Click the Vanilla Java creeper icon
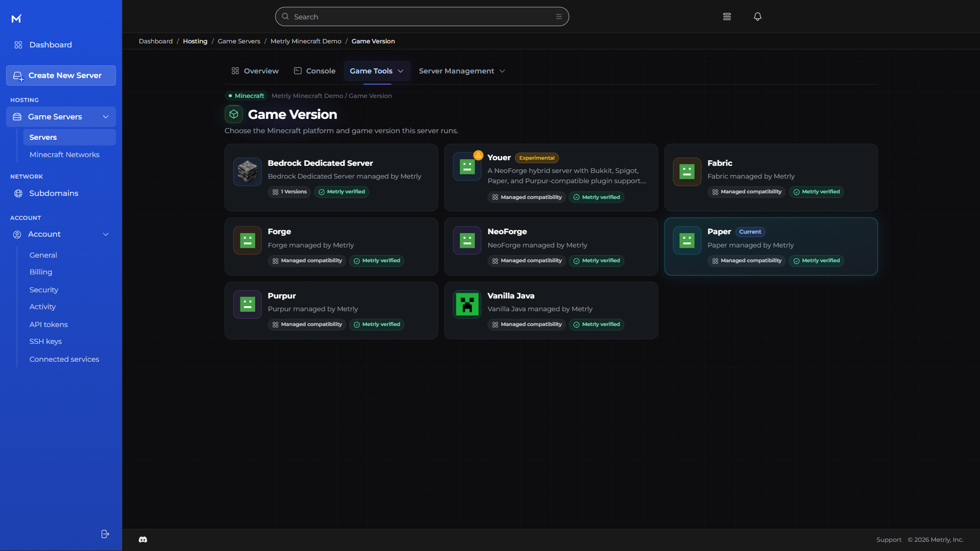Screen dimensions: 980x551 [x=467, y=305]
